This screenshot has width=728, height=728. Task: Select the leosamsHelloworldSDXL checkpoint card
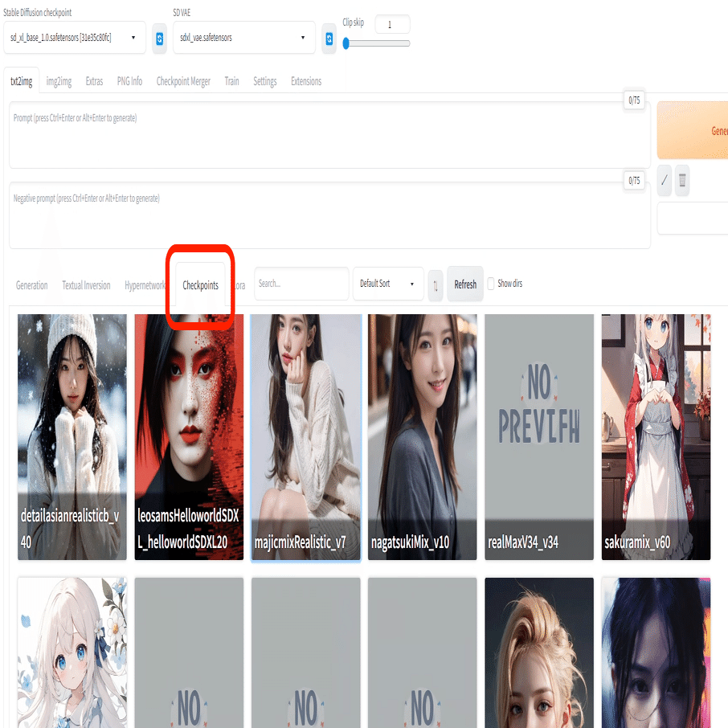(189, 437)
